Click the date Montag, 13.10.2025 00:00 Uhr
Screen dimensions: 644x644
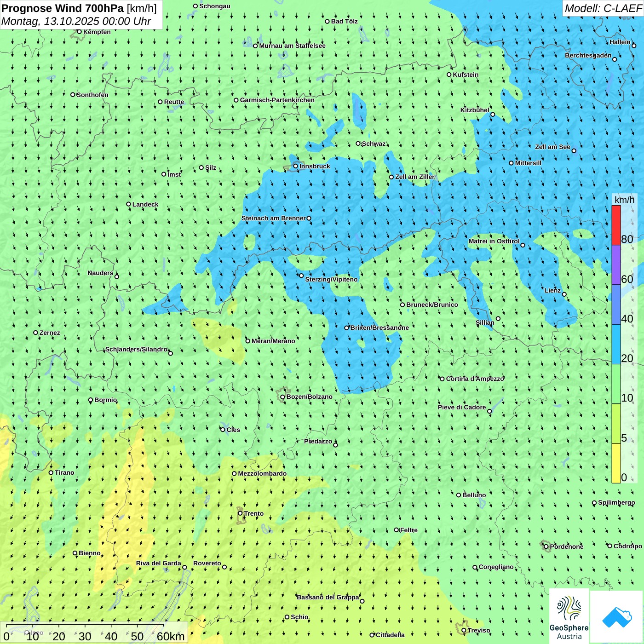tap(76, 21)
